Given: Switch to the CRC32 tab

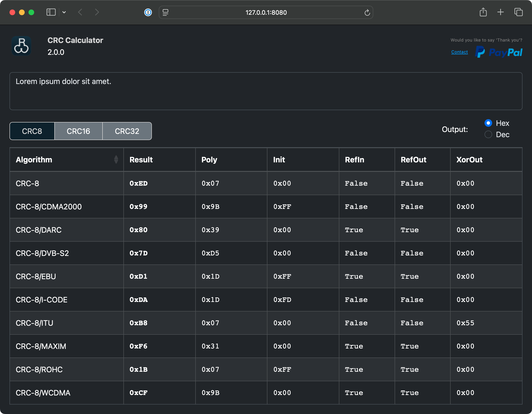Looking at the screenshot, I should [127, 131].
